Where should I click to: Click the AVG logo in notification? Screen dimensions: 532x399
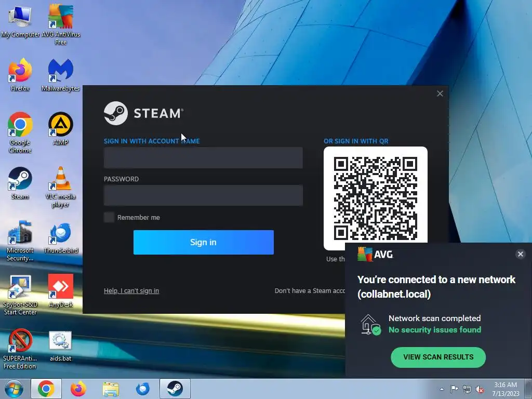point(375,254)
